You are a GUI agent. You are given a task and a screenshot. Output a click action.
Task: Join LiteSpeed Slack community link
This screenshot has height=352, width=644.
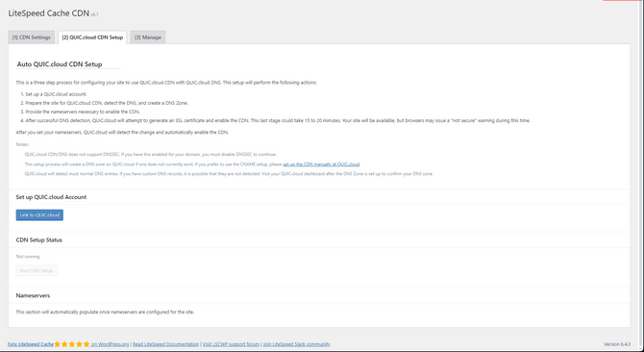(297, 344)
